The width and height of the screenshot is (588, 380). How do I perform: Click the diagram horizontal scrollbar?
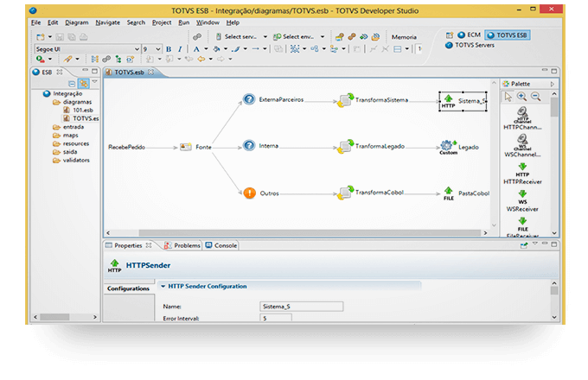(x=310, y=233)
